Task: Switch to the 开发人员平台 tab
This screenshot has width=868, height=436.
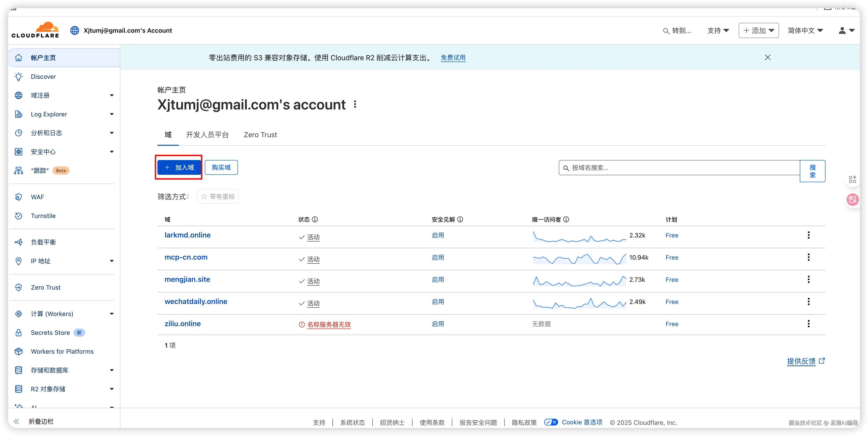Action: point(207,135)
